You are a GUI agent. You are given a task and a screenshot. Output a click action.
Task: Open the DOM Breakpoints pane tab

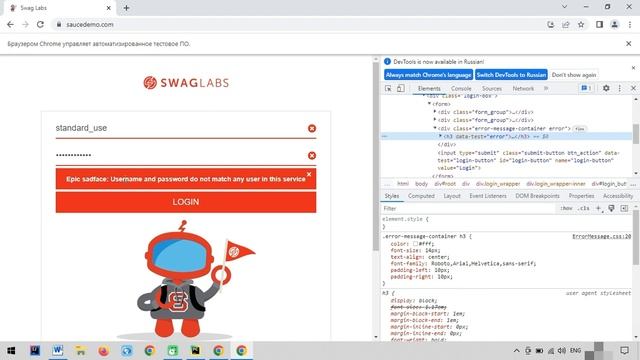pos(537,196)
